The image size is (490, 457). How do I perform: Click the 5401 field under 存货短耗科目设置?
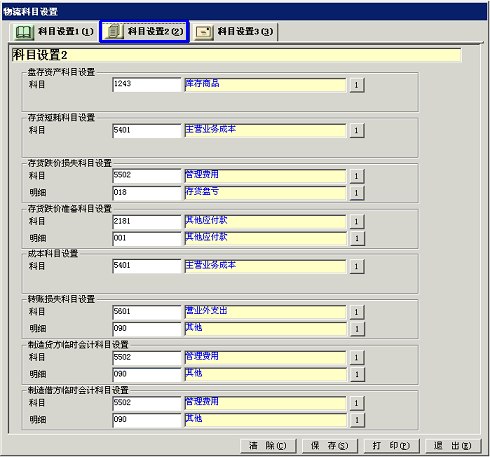point(147,131)
